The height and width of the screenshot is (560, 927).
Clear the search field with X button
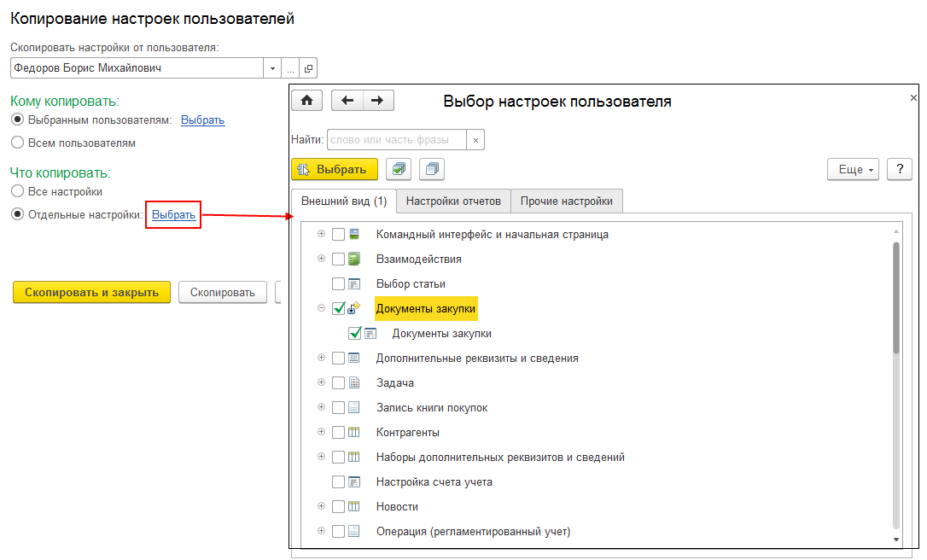475,140
